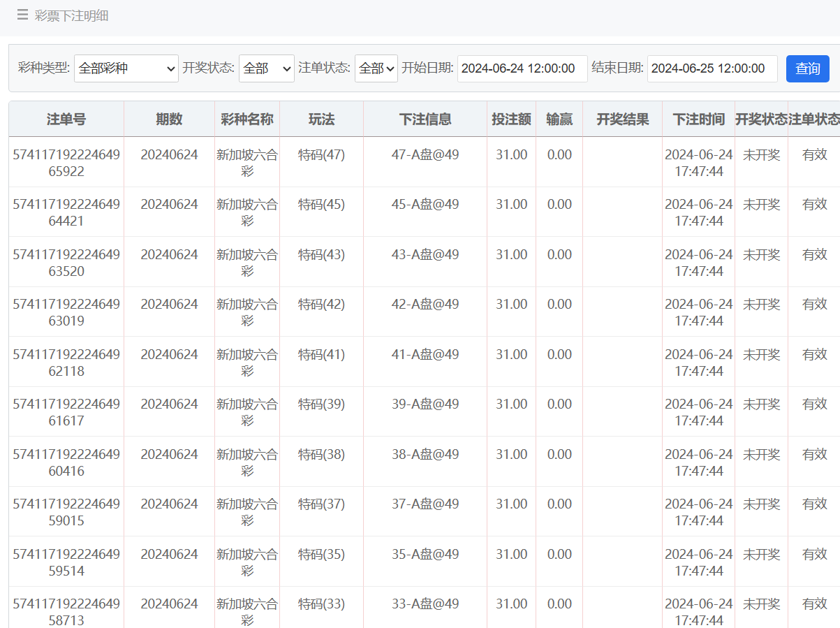This screenshot has width=840, height=628.
Task: Click the 投注额 column header
Action: tap(511, 119)
